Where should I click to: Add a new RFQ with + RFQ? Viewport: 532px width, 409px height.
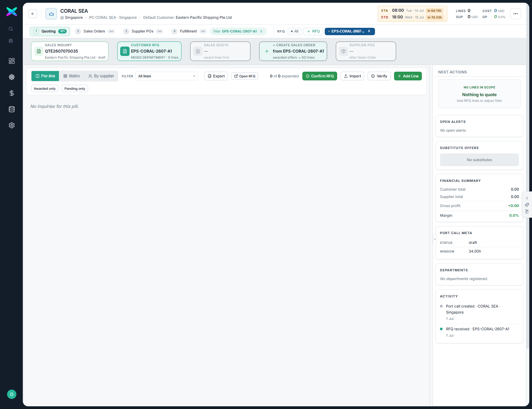313,31
